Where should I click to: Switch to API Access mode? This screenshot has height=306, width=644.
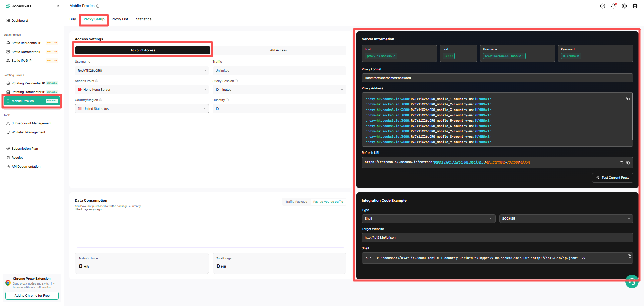coord(278,50)
